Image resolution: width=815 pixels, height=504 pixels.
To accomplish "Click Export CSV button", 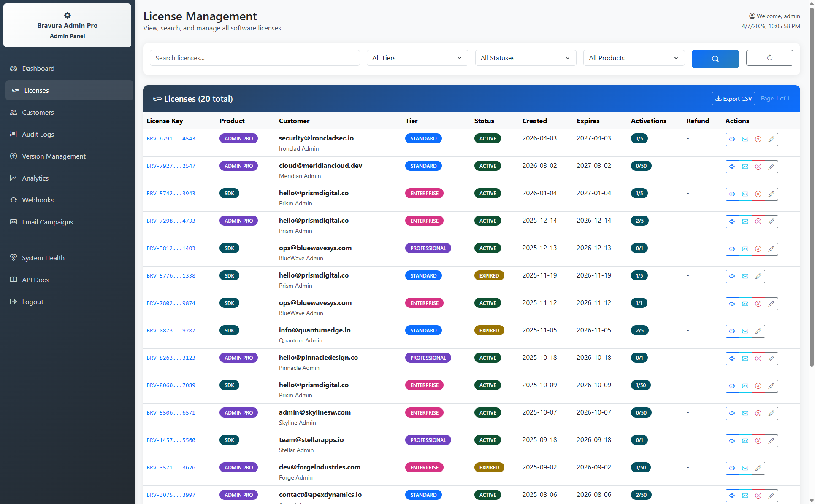I will pyautogui.click(x=733, y=99).
